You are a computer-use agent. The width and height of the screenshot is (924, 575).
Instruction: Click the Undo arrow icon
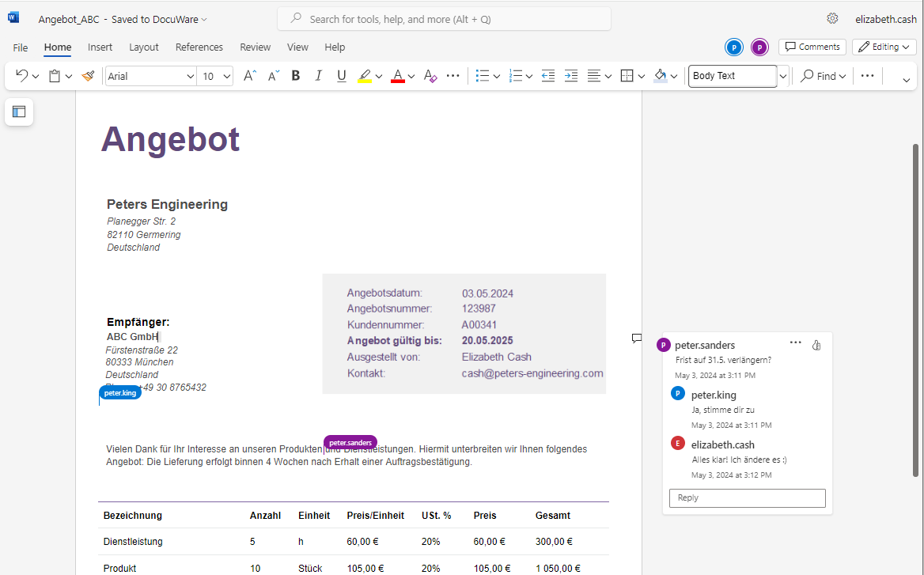[x=21, y=76]
